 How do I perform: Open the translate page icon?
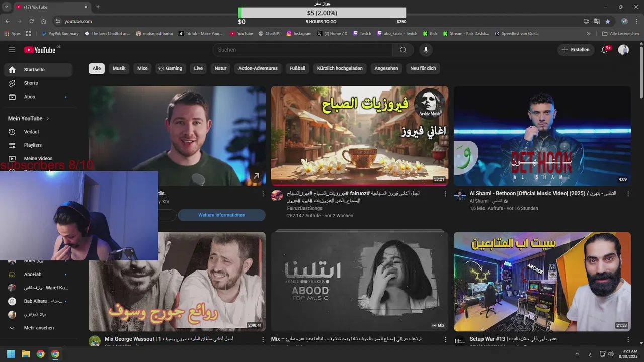point(597,21)
